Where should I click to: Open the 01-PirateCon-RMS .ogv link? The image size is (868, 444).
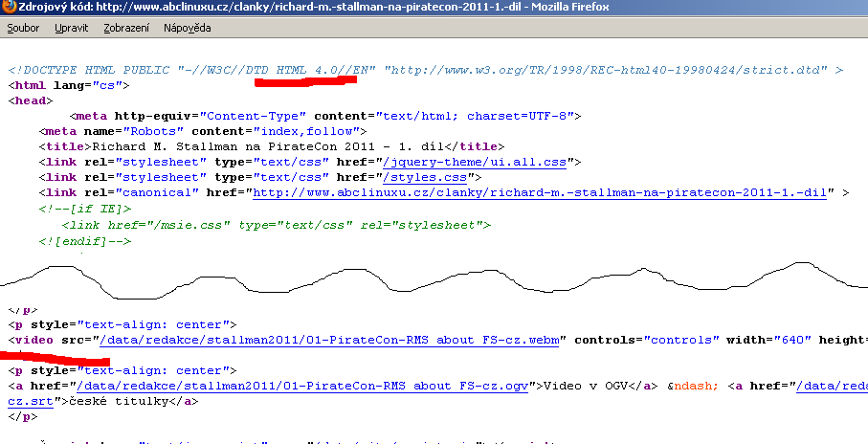click(x=302, y=386)
